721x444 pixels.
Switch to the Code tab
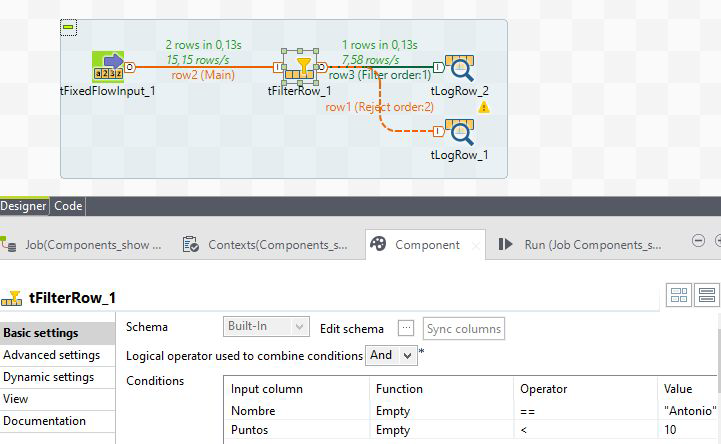(68, 206)
